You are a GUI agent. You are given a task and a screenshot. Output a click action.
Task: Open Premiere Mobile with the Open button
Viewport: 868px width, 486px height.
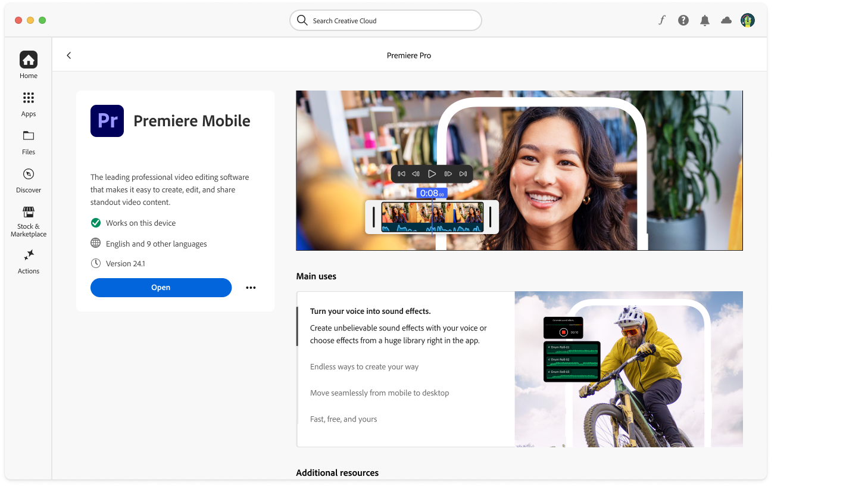161,288
